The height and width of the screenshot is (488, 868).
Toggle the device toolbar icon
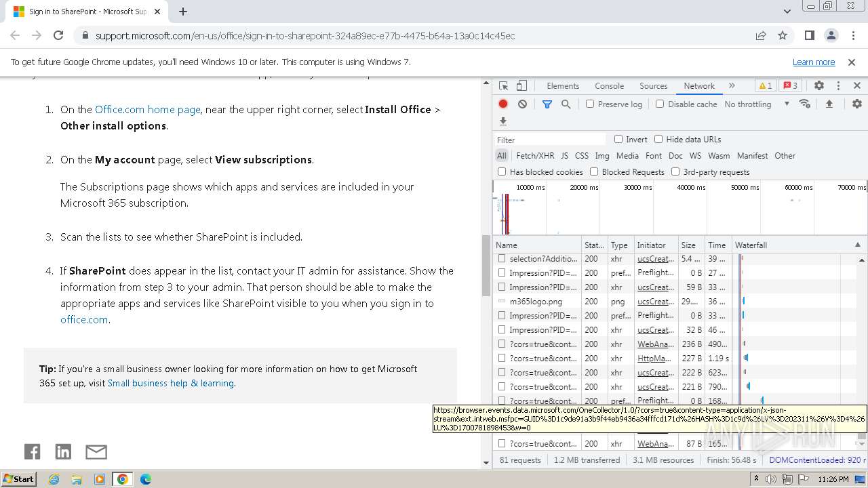(x=521, y=86)
